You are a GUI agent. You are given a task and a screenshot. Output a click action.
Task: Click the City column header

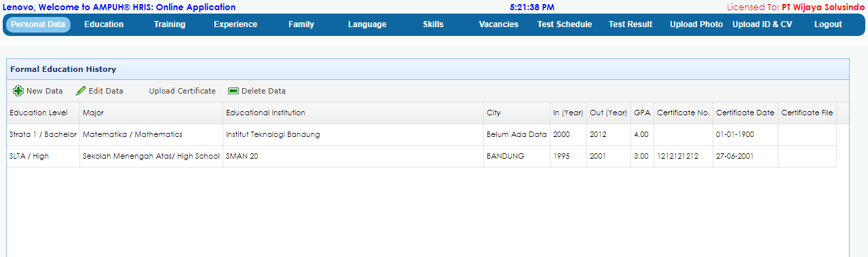click(x=517, y=113)
